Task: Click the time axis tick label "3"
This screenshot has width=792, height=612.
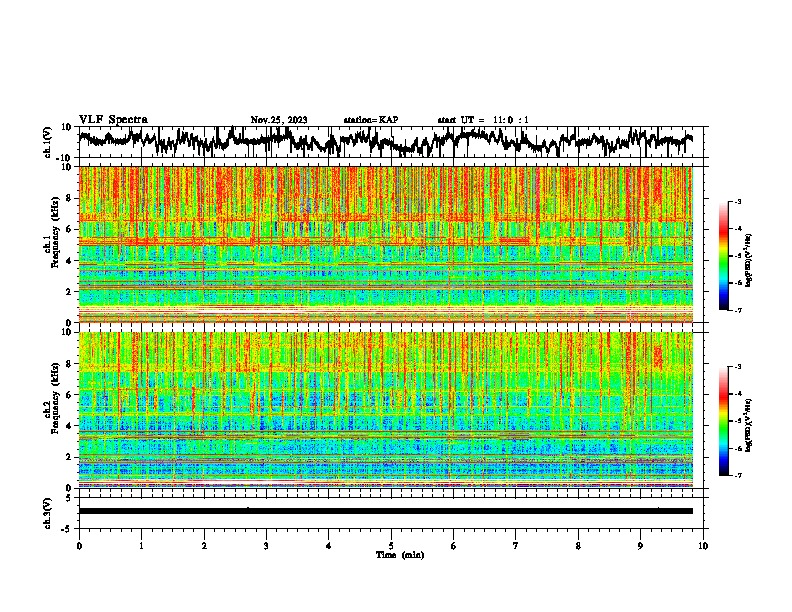Action: click(266, 546)
